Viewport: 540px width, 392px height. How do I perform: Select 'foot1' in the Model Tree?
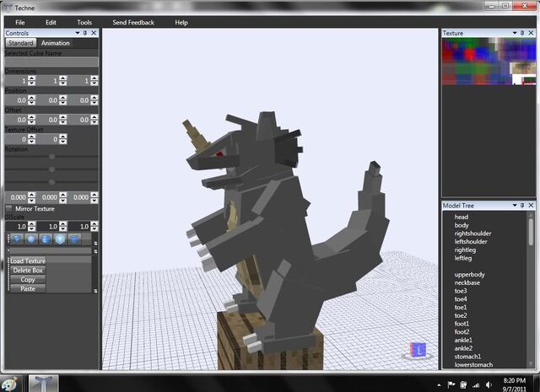[x=462, y=324]
